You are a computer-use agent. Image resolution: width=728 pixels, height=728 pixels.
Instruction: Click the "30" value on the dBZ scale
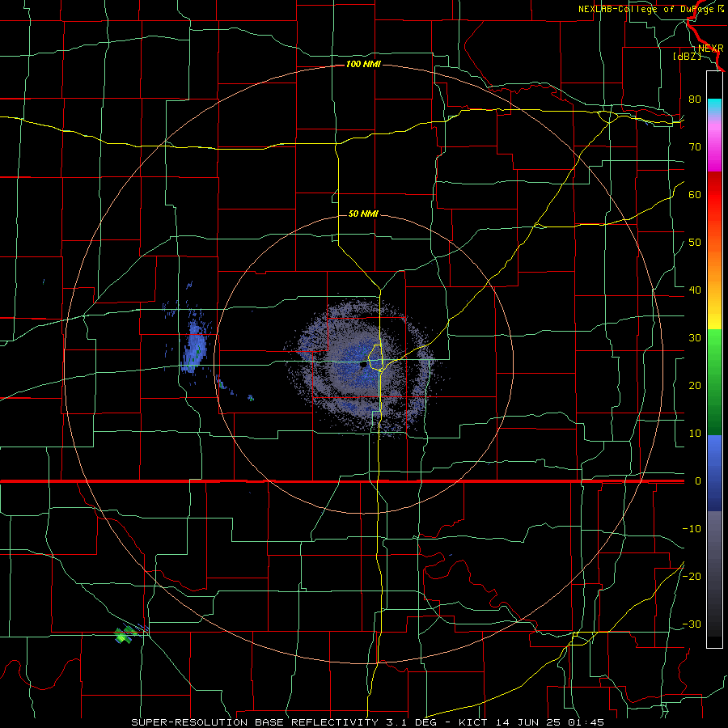(x=695, y=337)
